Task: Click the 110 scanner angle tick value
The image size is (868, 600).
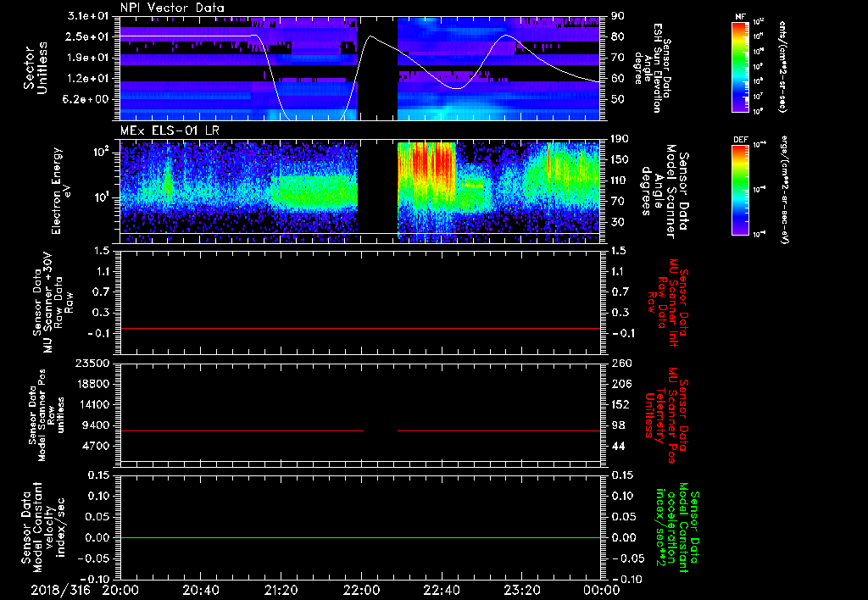Action: coord(620,181)
